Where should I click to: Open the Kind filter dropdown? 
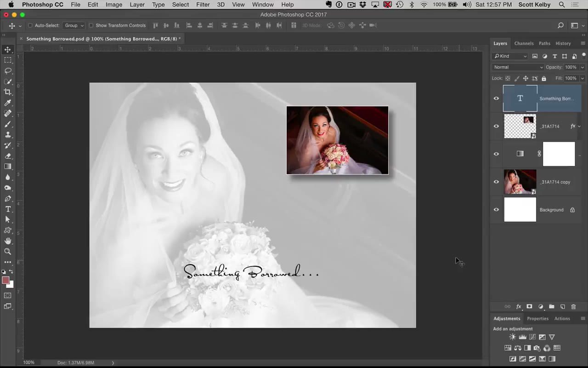click(510, 56)
